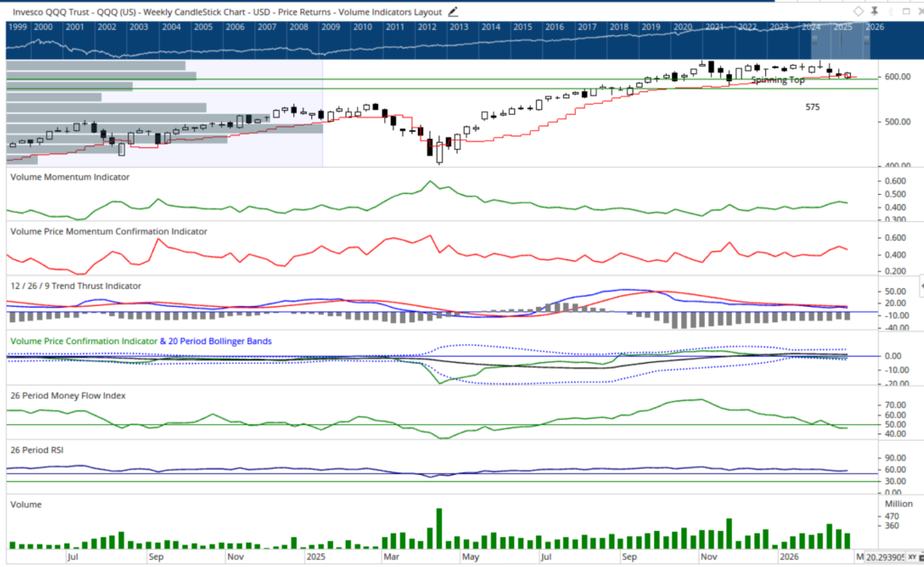The width and height of the screenshot is (924, 567).
Task: Click the pencil edit icon beside chart title
Action: 453,12
